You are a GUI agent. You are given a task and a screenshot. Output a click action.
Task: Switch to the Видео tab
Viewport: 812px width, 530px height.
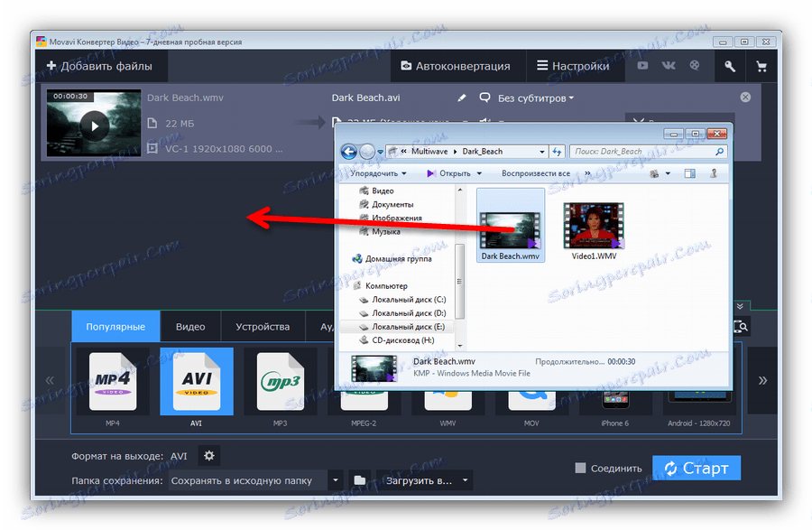[x=190, y=327]
